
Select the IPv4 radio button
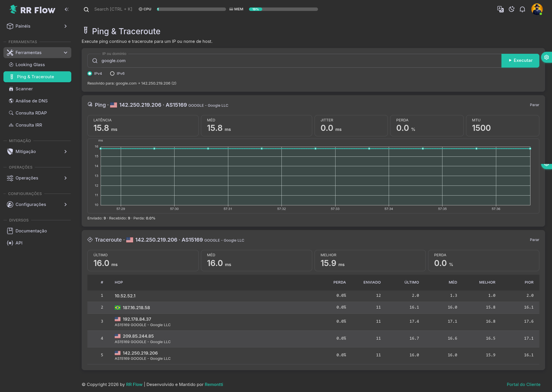(x=90, y=74)
